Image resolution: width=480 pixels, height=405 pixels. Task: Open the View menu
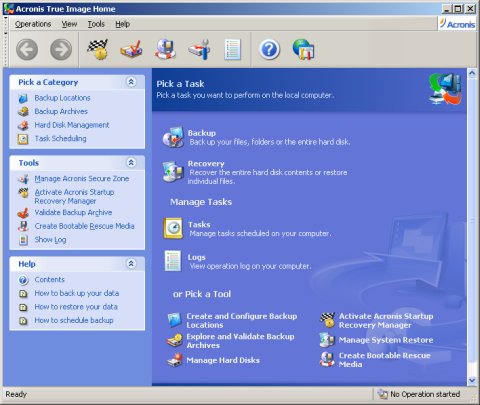[x=69, y=24]
